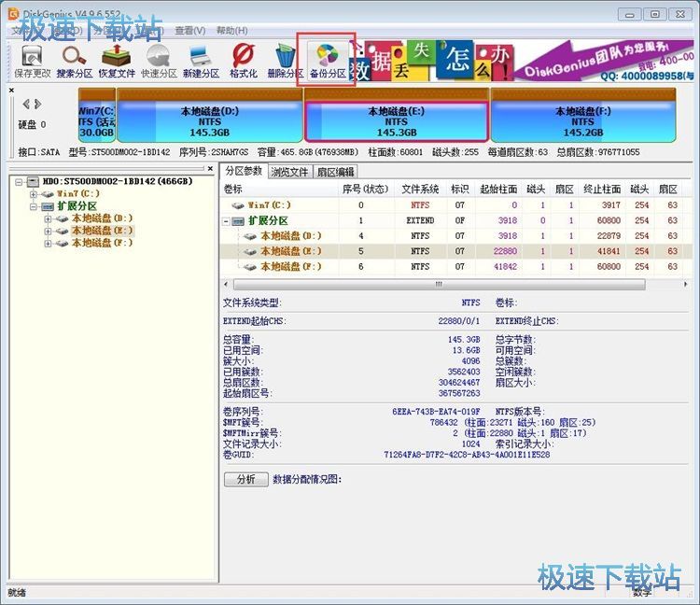Image resolution: width=700 pixels, height=605 pixels.
Task: Expand 本地磁盘(F:) node in left tree
Action: [48, 244]
